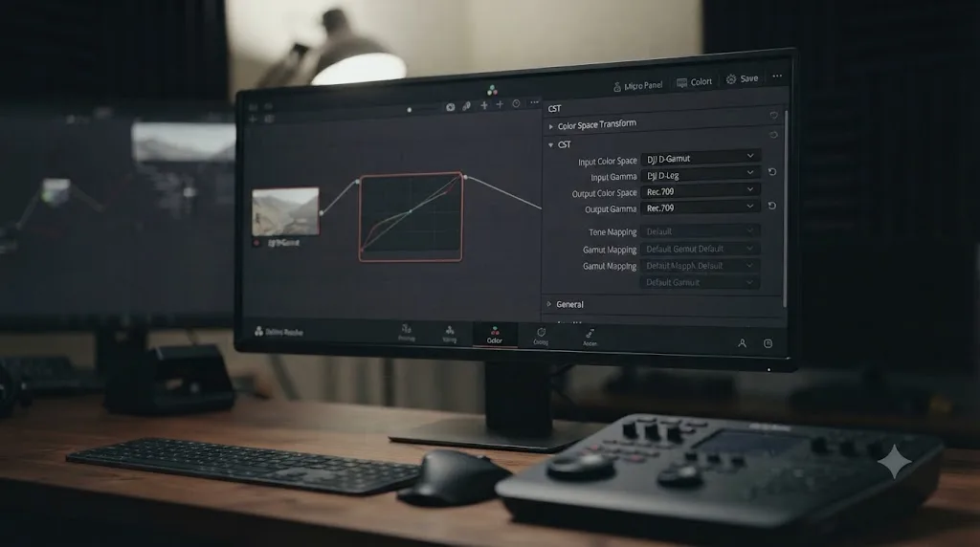Click the user profile icon at bottom right
The width and height of the screenshot is (980, 547).
click(x=742, y=343)
